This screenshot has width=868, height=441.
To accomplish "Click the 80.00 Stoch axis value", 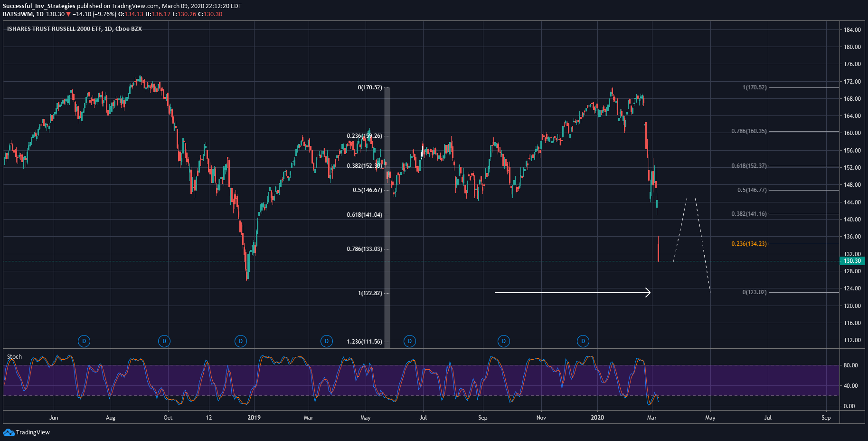I will tap(850, 365).
